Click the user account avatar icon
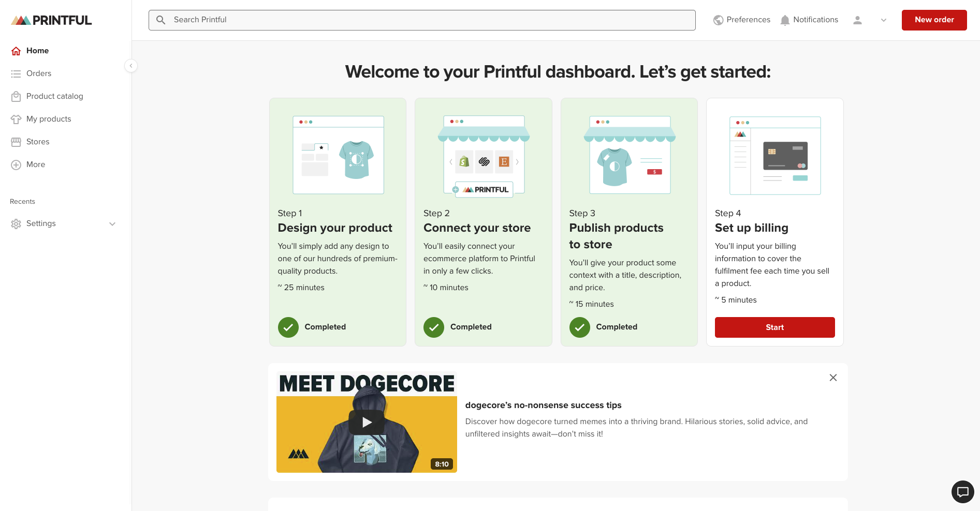 click(x=857, y=20)
